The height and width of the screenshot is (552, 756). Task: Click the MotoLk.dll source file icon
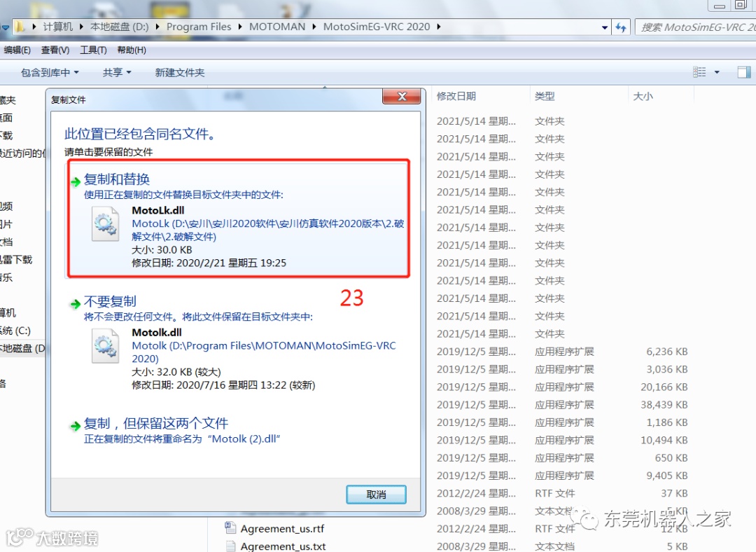(x=106, y=223)
